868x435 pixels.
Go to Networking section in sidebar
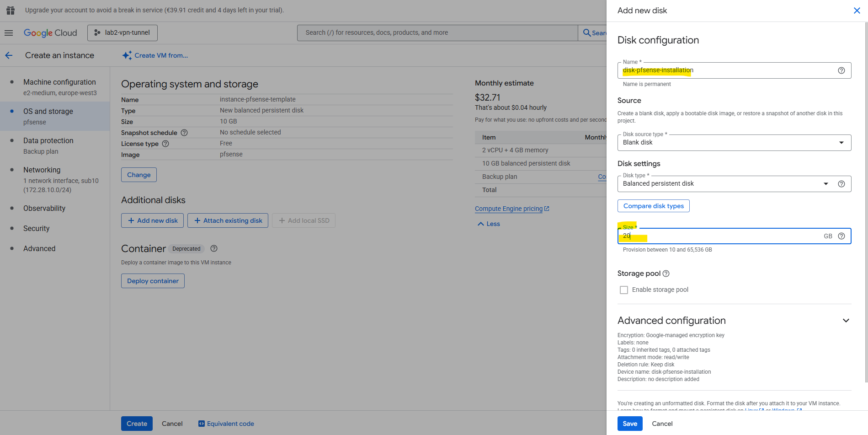[x=42, y=170]
